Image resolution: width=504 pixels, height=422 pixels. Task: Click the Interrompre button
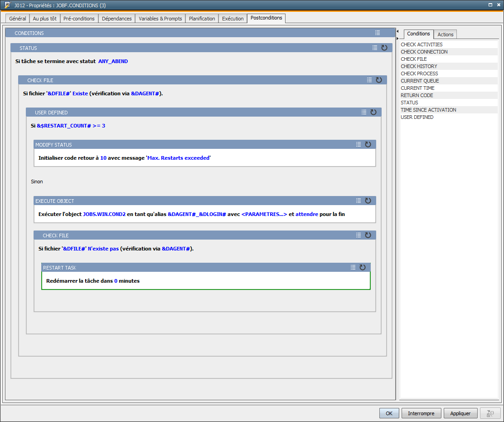click(x=421, y=413)
